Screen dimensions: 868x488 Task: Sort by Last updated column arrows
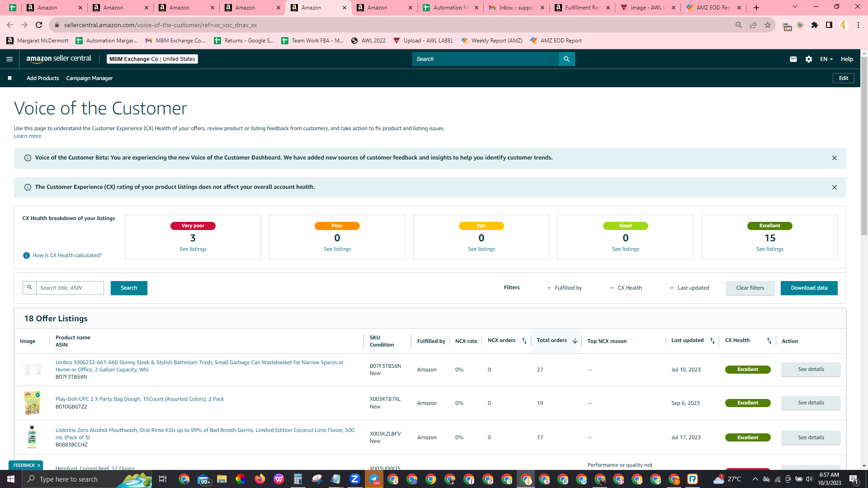[x=712, y=341]
